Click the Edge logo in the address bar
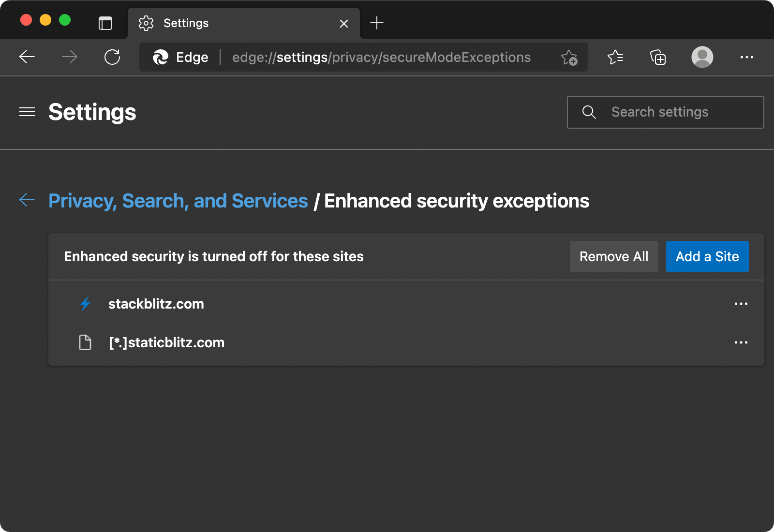This screenshot has width=774, height=532. tap(161, 57)
